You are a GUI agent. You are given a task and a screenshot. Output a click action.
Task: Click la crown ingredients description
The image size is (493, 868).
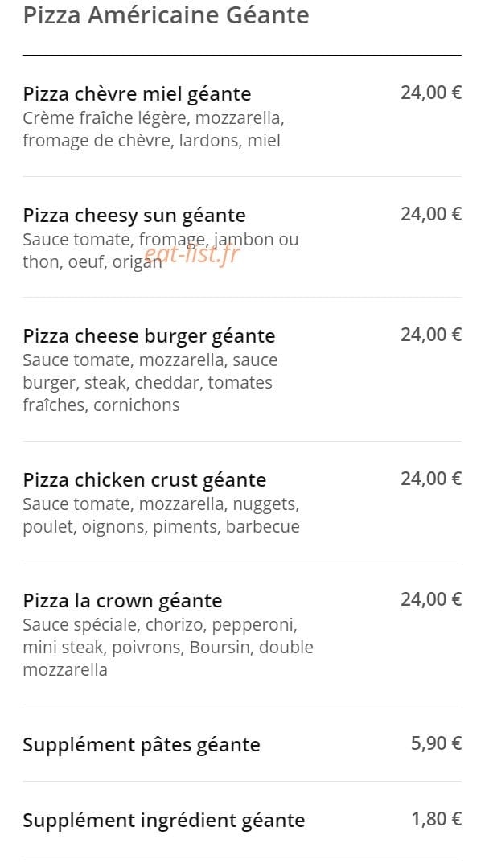pos(167,648)
